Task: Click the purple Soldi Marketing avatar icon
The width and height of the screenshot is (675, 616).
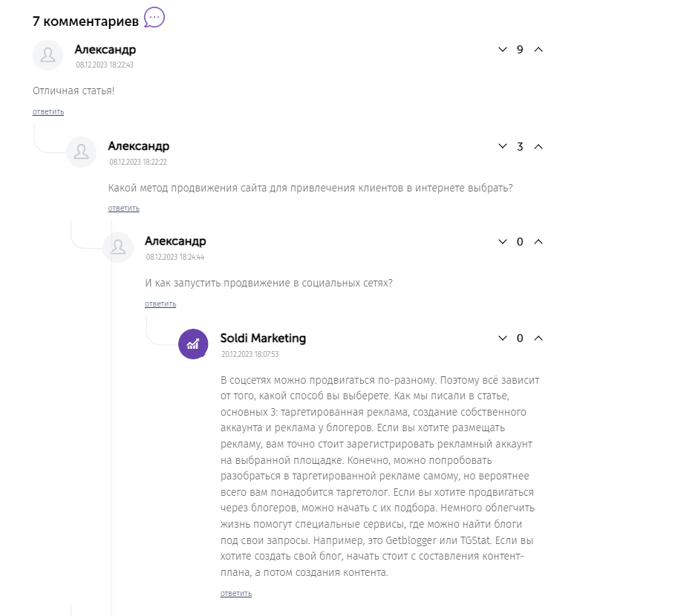Action: click(193, 344)
